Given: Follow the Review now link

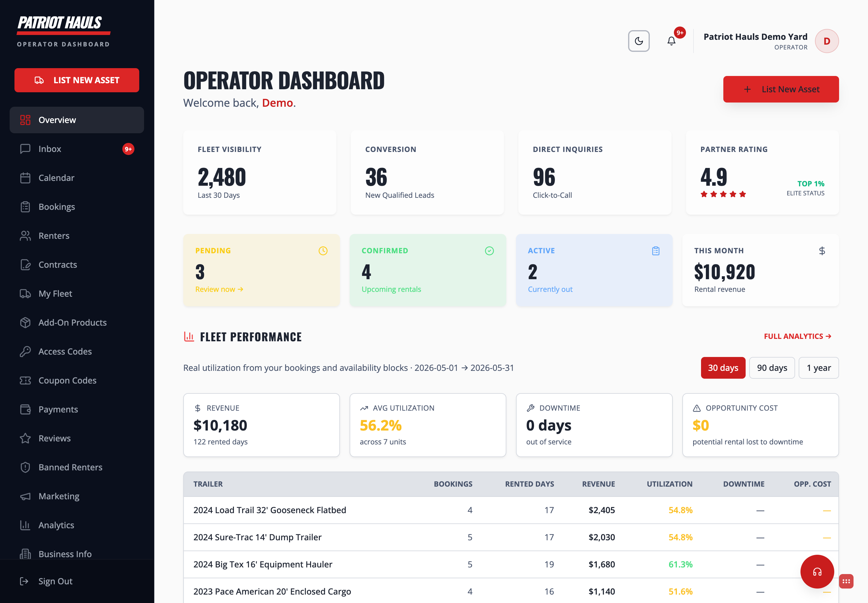Looking at the screenshot, I should (x=219, y=289).
